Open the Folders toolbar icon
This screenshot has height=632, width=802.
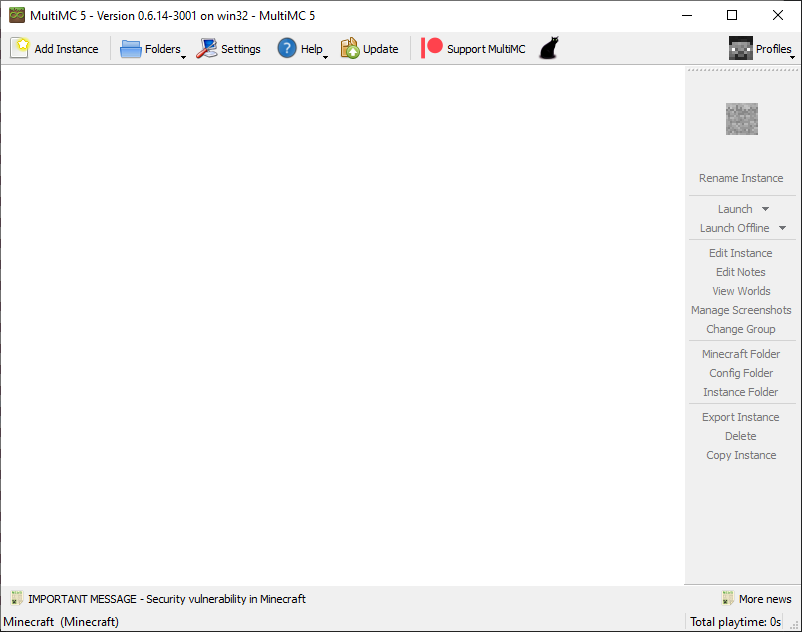[131, 49]
